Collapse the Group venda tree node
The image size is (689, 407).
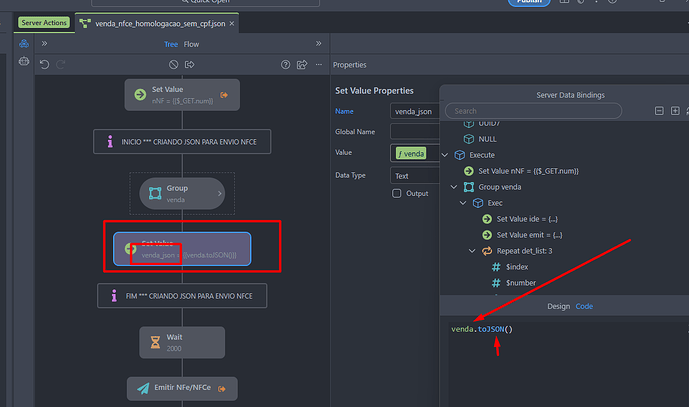pyautogui.click(x=454, y=187)
